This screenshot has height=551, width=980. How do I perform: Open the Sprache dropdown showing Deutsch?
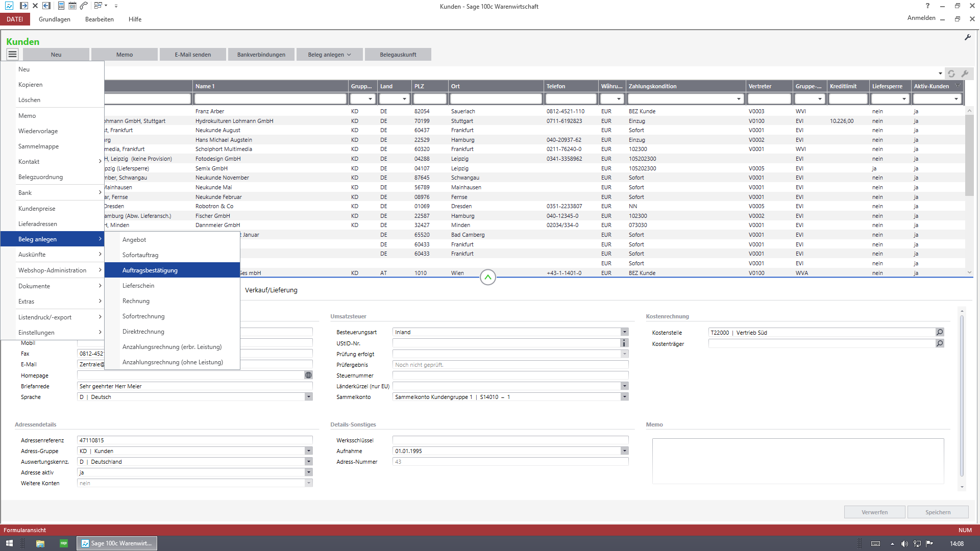pos(308,396)
